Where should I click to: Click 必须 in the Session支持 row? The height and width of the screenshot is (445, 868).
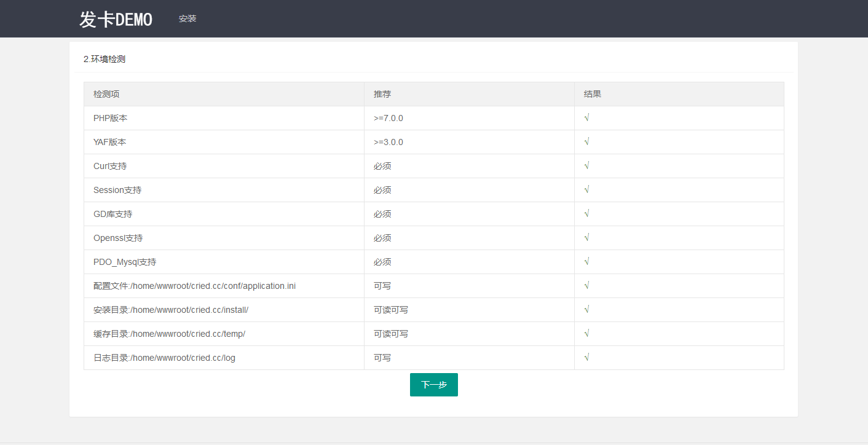[382, 190]
